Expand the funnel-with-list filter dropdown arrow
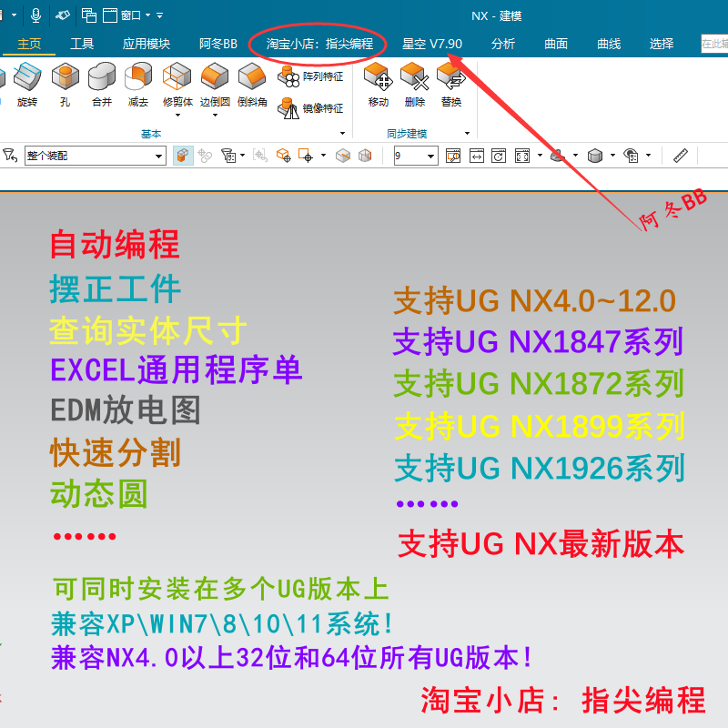The width and height of the screenshot is (728, 728). 242,156
